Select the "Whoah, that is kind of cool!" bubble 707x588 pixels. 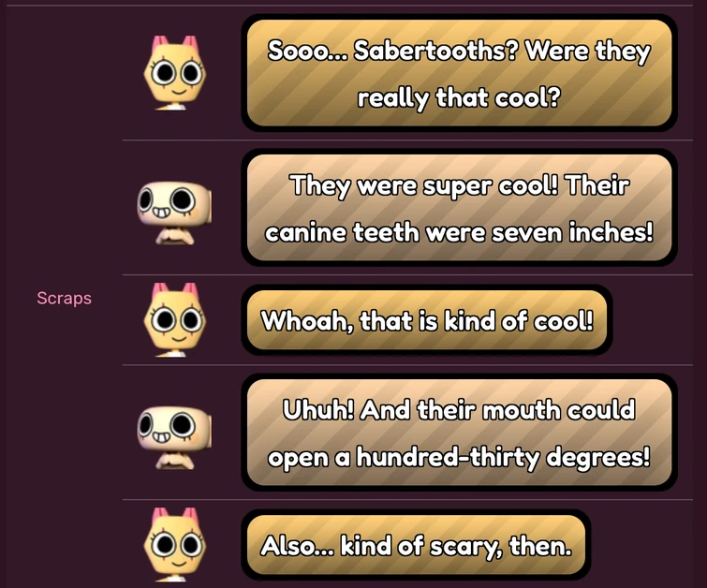pyautogui.click(x=427, y=320)
